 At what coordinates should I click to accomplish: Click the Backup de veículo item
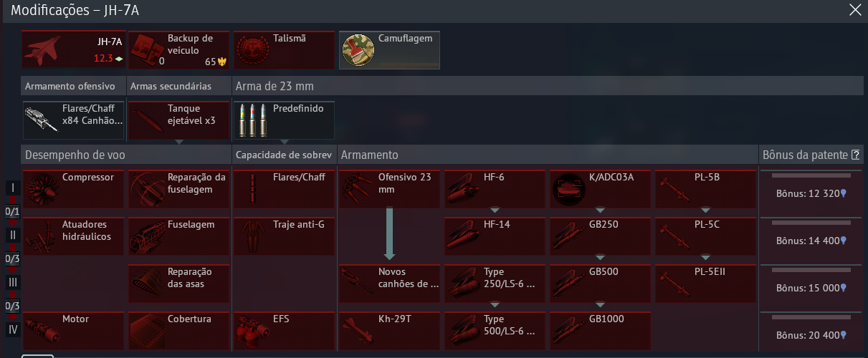179,50
